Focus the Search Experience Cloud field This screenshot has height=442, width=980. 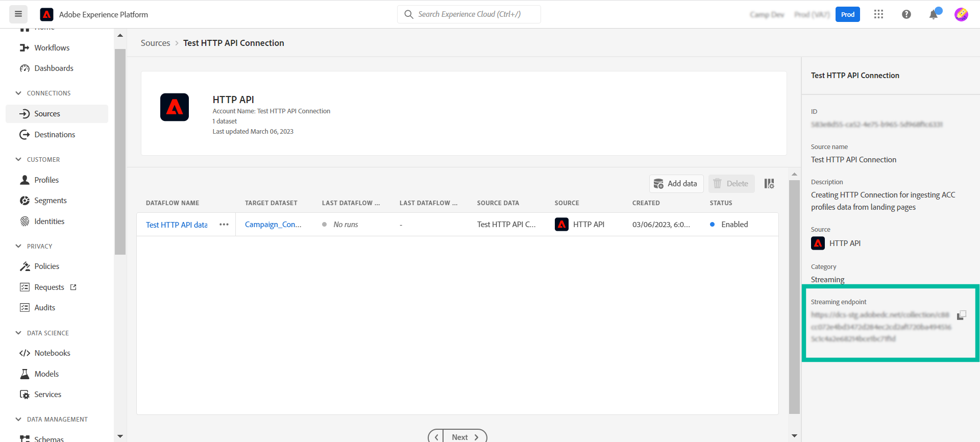(x=469, y=14)
